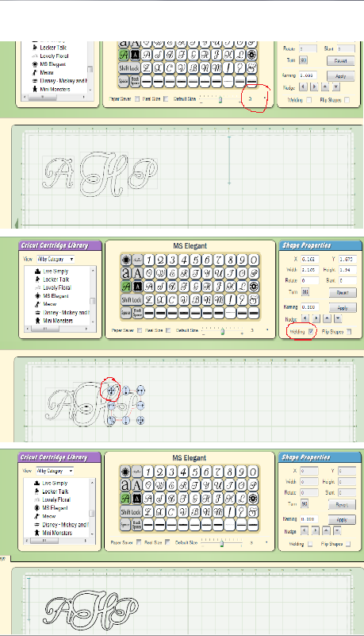The image size is (364, 636).
Task: Click green script A key in bottom screenshot
Action: pos(125,499)
